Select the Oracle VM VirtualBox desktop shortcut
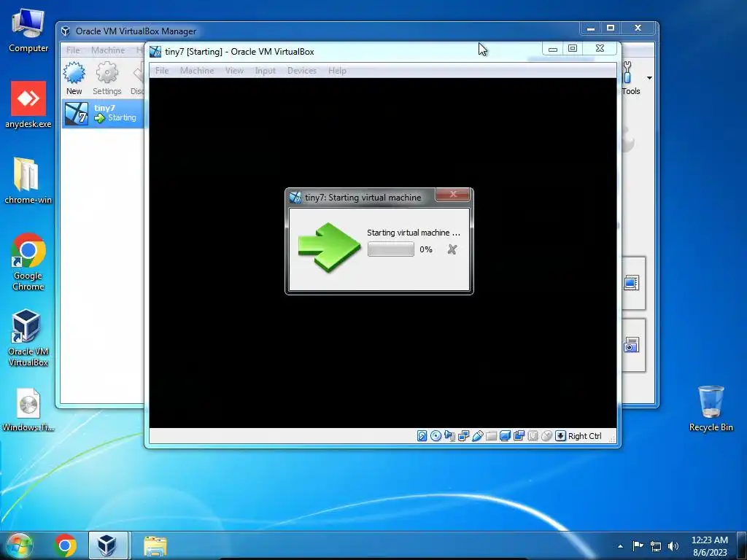This screenshot has height=560, width=747. pyautogui.click(x=28, y=338)
